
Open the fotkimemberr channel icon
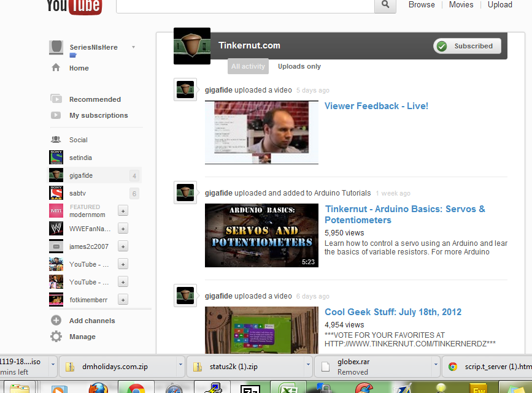(56, 299)
